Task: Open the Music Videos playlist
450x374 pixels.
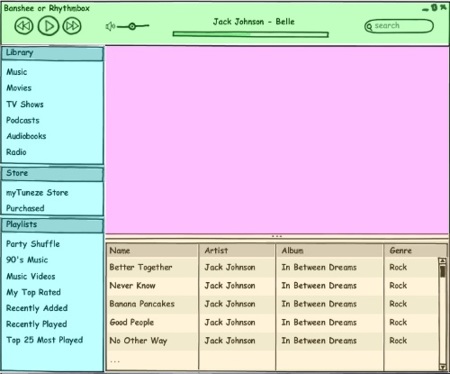Action: [x=31, y=276]
